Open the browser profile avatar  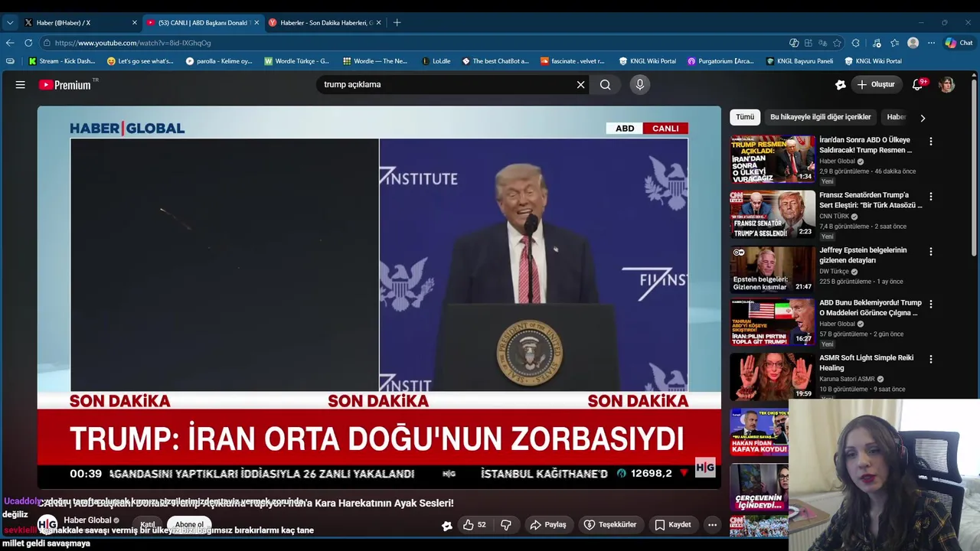pyautogui.click(x=913, y=43)
